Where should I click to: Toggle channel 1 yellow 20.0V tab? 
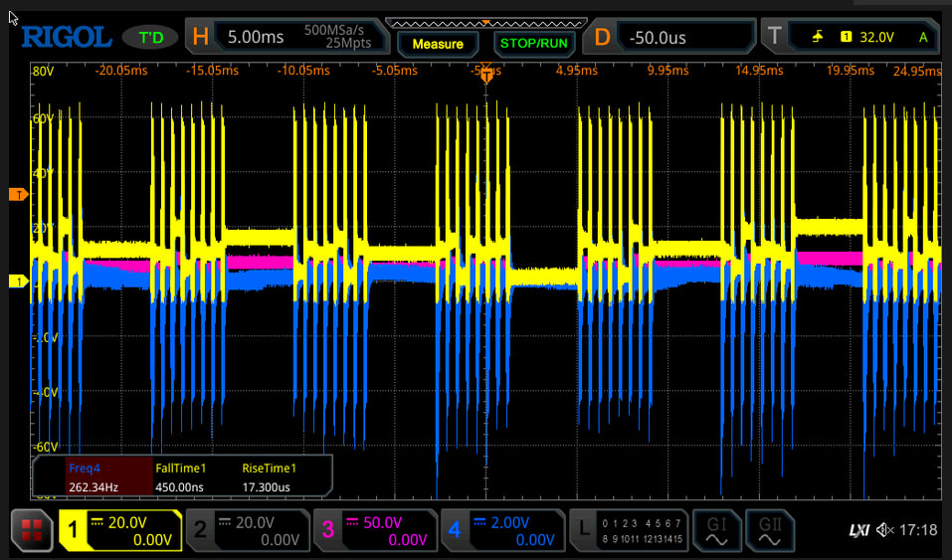pos(120,531)
